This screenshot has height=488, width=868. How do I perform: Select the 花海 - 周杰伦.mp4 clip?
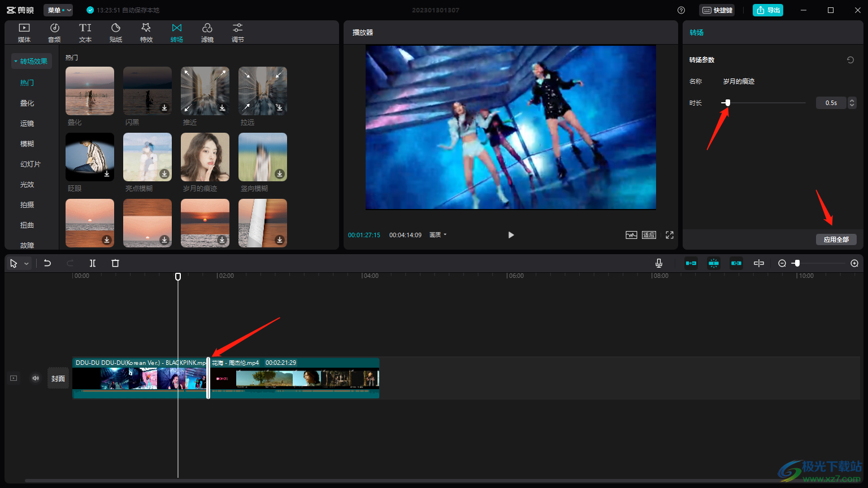[294, 378]
